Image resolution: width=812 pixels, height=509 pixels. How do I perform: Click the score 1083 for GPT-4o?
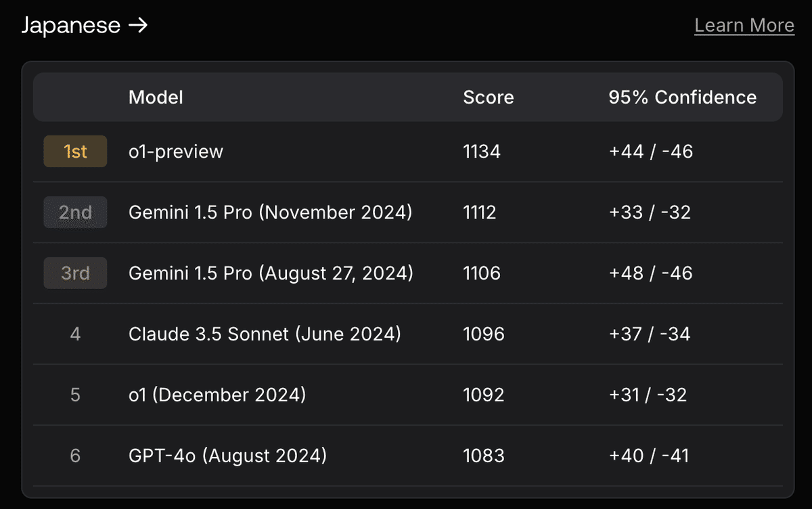pos(484,456)
